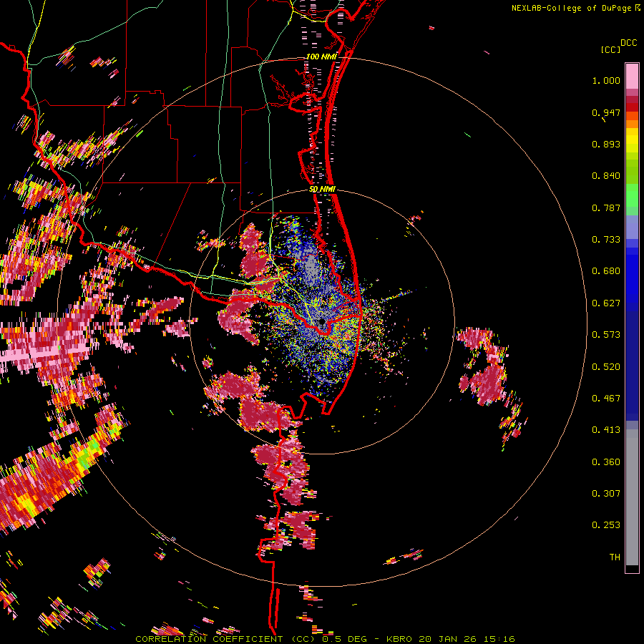
Task: Click the bright green segment of the color bar
Action: (632, 195)
